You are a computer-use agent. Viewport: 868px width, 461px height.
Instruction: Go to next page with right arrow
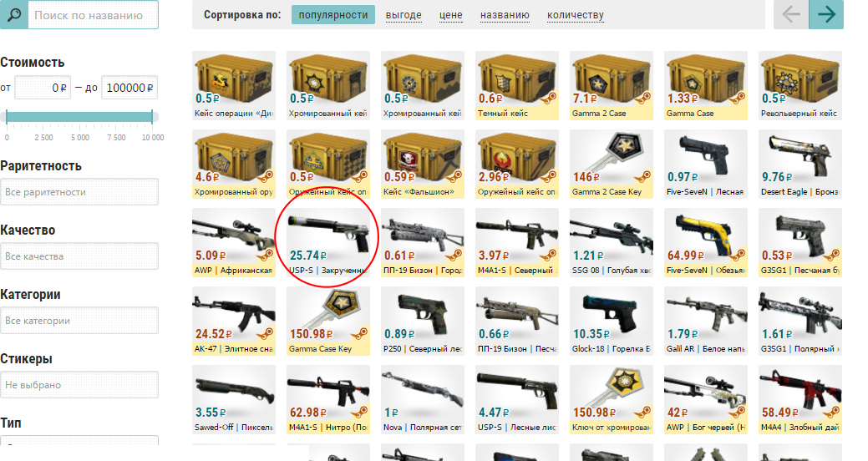pos(826,14)
